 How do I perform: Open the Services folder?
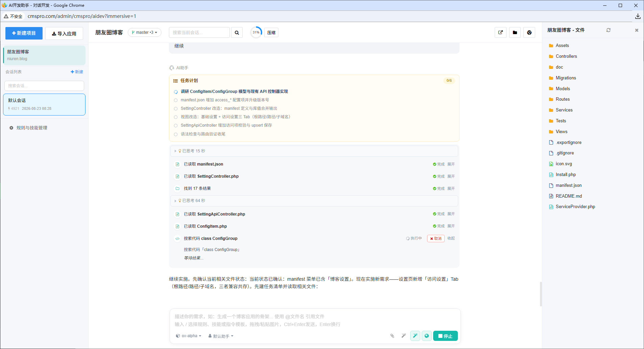[x=564, y=110]
